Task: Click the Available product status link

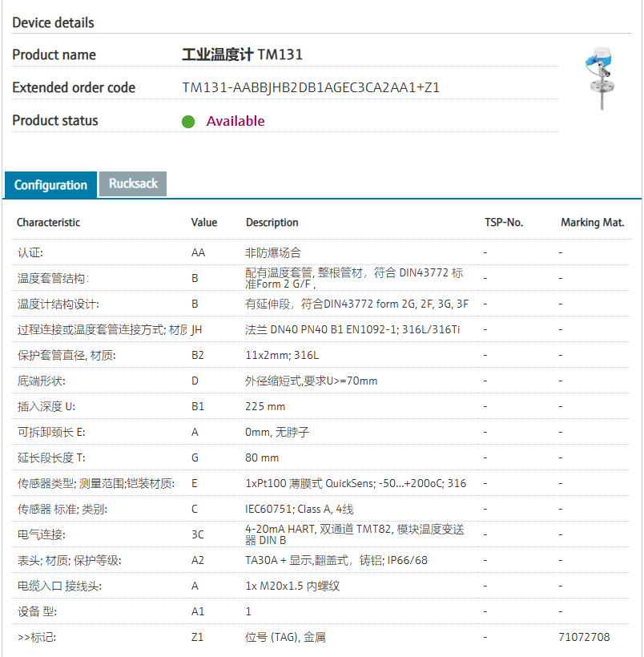Action: (x=235, y=121)
